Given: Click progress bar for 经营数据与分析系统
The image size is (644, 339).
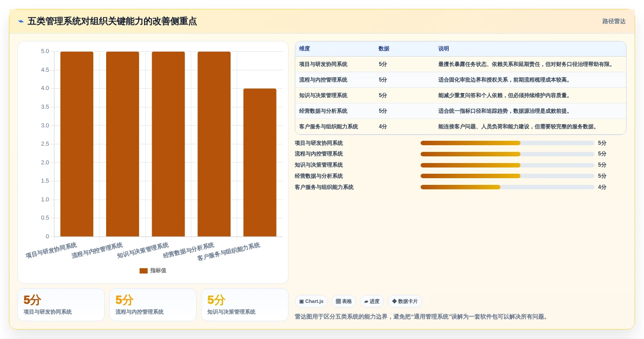Looking at the screenshot, I should pyautogui.click(x=508, y=176).
